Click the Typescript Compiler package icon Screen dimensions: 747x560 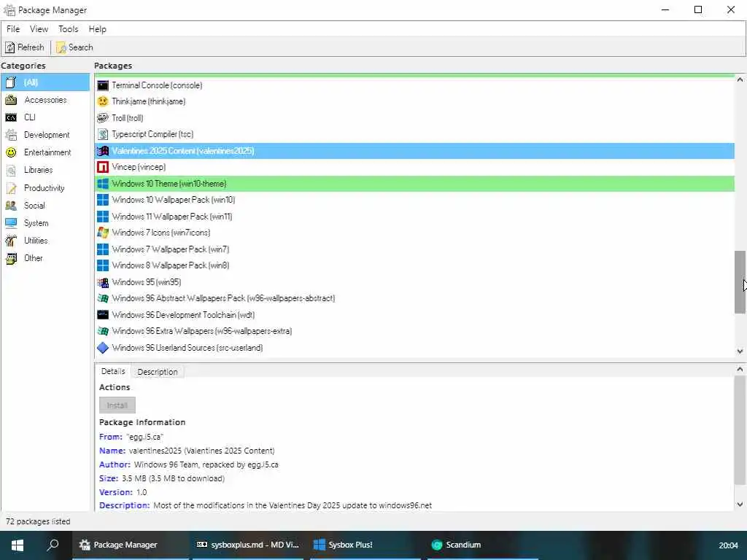point(102,134)
